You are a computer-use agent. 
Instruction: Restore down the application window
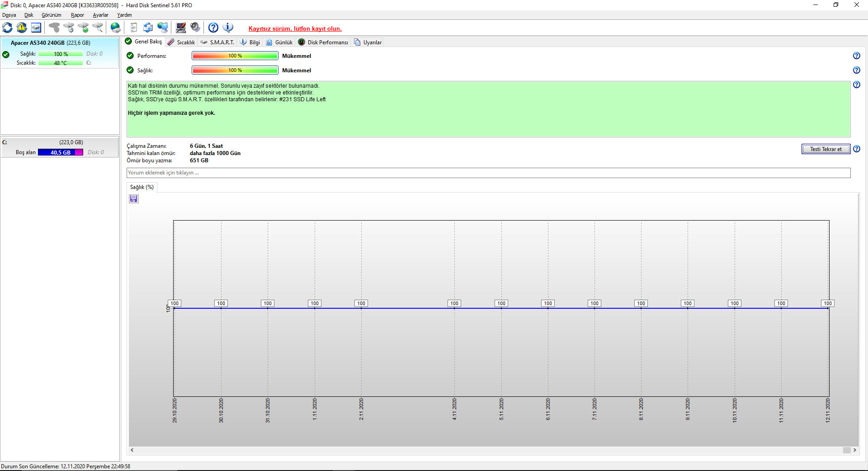click(836, 5)
